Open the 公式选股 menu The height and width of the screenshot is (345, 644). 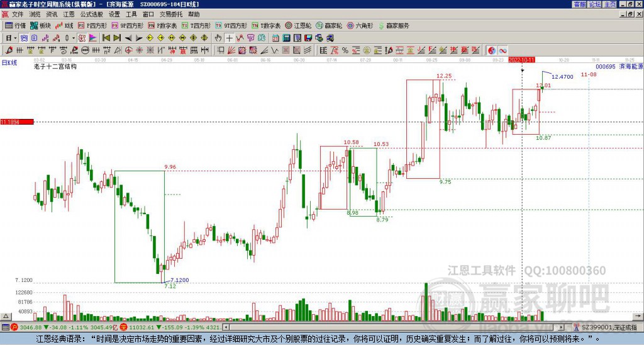tap(92, 14)
